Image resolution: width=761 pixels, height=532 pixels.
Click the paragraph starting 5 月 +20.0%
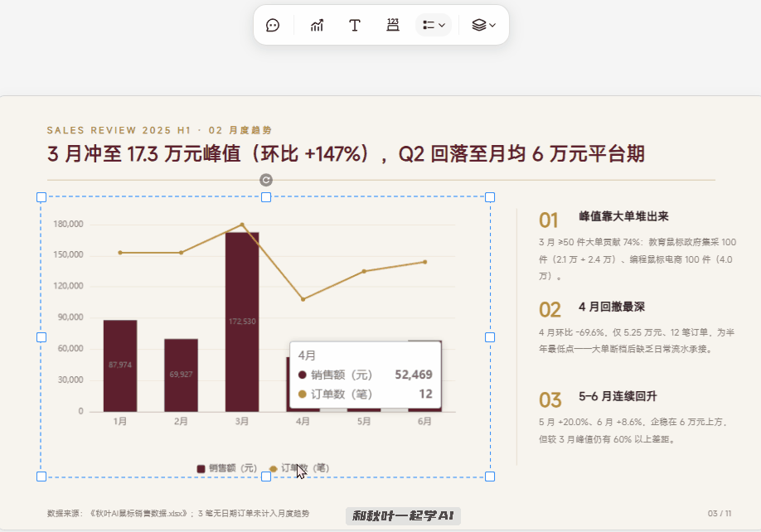pos(633,431)
